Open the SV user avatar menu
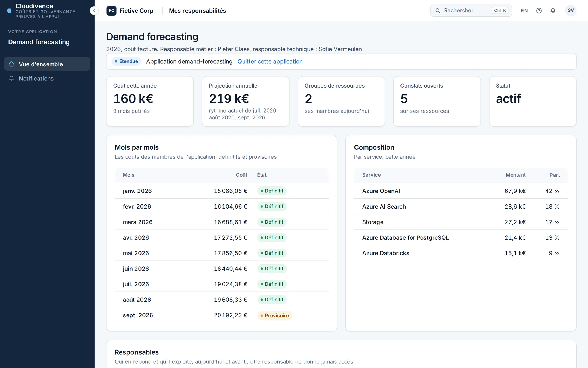 click(571, 11)
